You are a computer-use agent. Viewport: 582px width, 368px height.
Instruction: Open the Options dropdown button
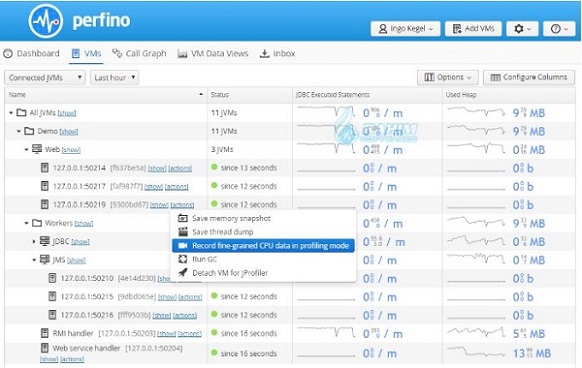tap(448, 77)
